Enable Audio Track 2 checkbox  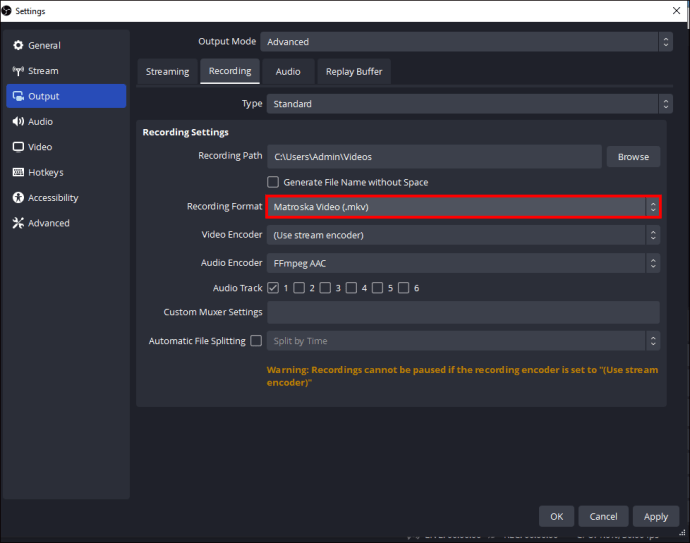coord(299,288)
